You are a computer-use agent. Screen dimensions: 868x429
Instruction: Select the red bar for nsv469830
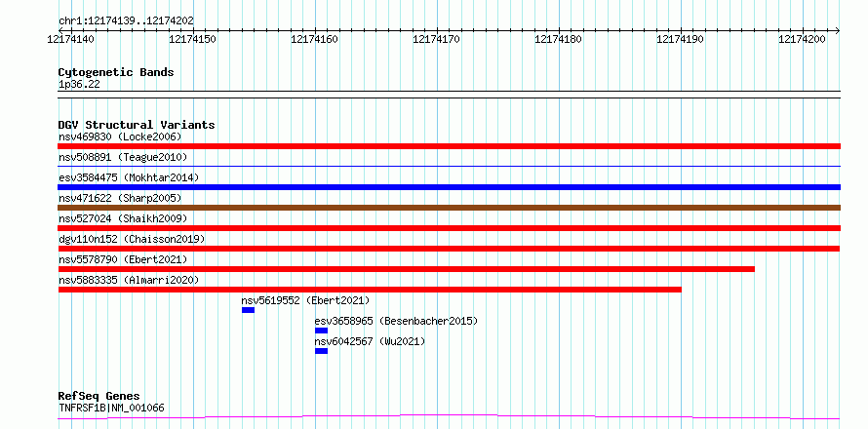tap(449, 146)
